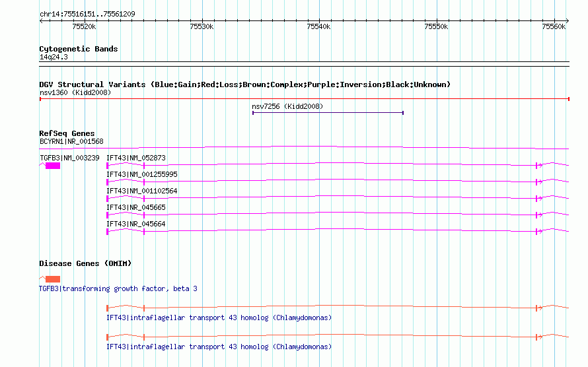The image size is (588, 367).
Task: Click the Cytogenetic Bands track title
Action: pos(79,49)
